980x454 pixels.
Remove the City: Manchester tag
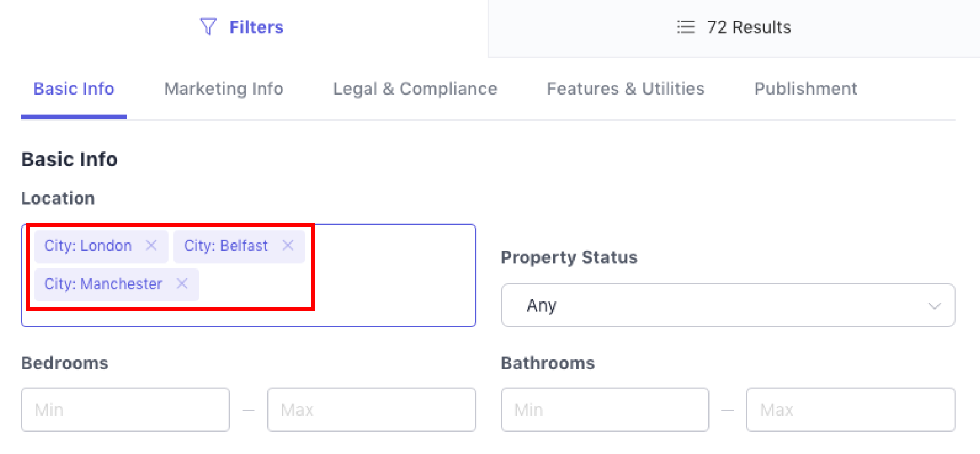[182, 284]
